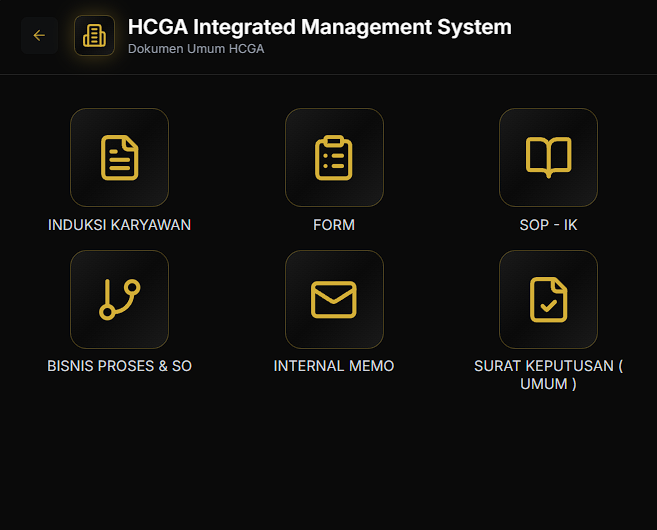
Task: Open the Induksi Karyawan document icon
Action: (x=119, y=158)
